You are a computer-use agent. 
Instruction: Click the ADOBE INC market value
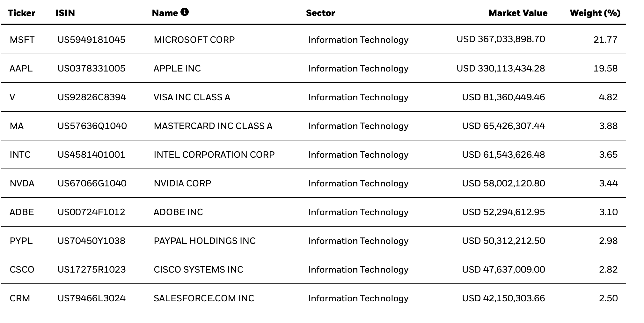503,212
